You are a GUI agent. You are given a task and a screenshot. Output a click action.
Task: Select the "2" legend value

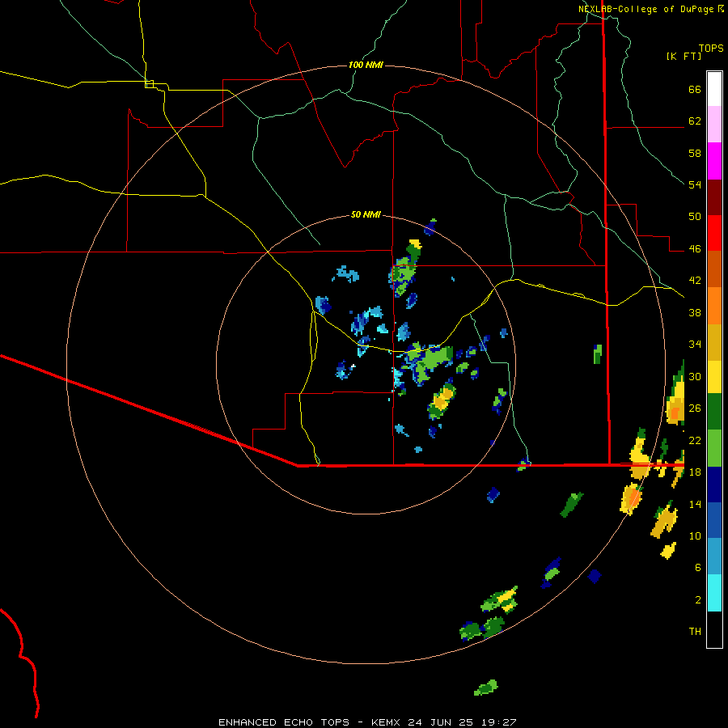(x=698, y=600)
